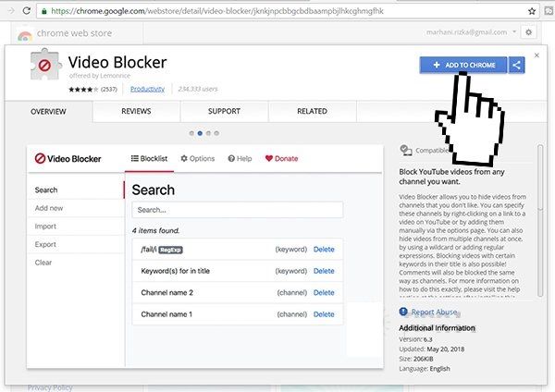Click the Search... input field
Image resolution: width=555 pixels, height=392 pixels.
pyautogui.click(x=238, y=210)
